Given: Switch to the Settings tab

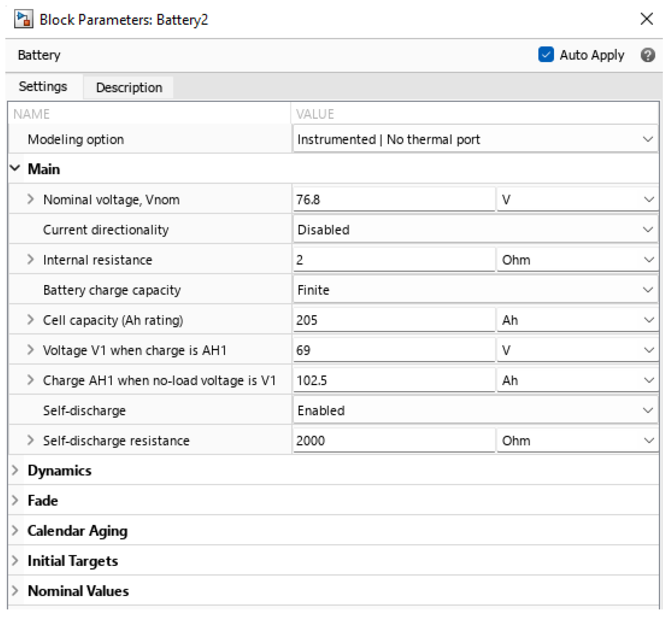Looking at the screenshot, I should pyautogui.click(x=43, y=86).
